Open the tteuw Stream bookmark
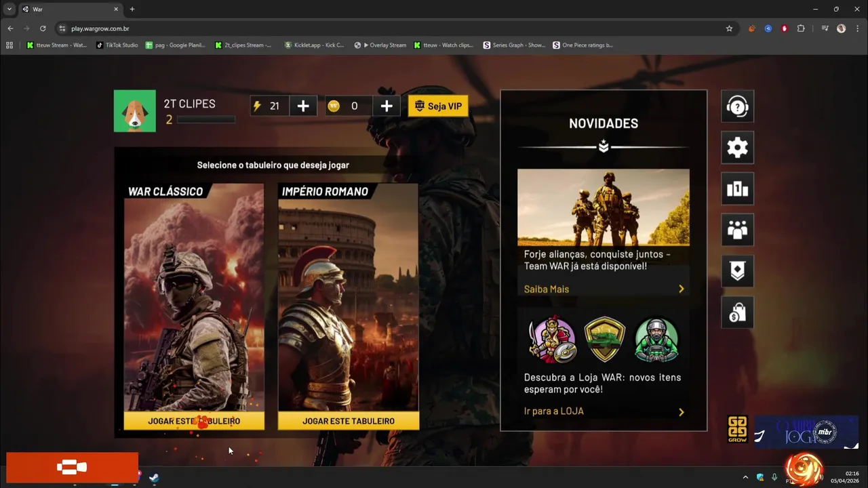This screenshot has width=868, height=488. pyautogui.click(x=56, y=45)
